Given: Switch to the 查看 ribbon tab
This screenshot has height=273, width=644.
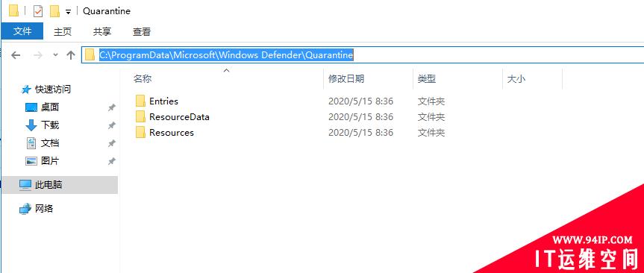Looking at the screenshot, I should tap(142, 31).
